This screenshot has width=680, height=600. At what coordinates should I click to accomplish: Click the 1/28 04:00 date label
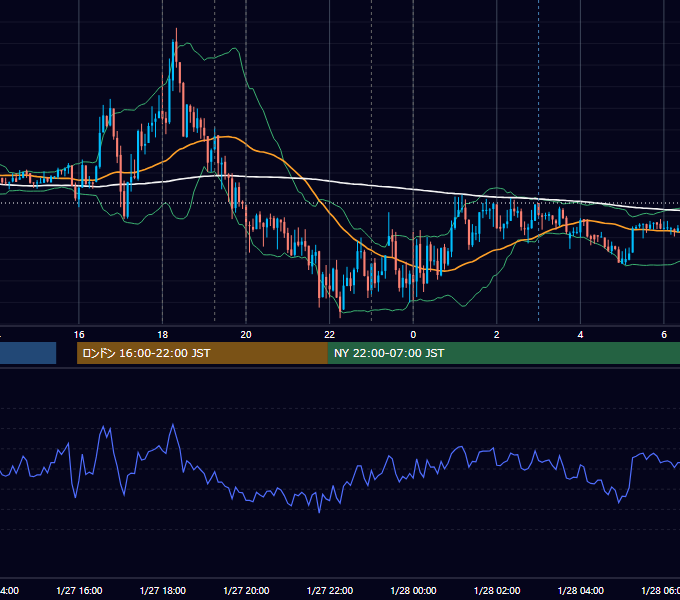581,590
